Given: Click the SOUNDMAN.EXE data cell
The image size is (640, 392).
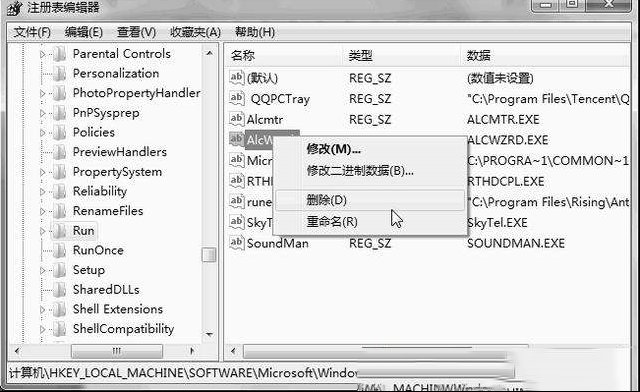Looking at the screenshot, I should [516, 243].
